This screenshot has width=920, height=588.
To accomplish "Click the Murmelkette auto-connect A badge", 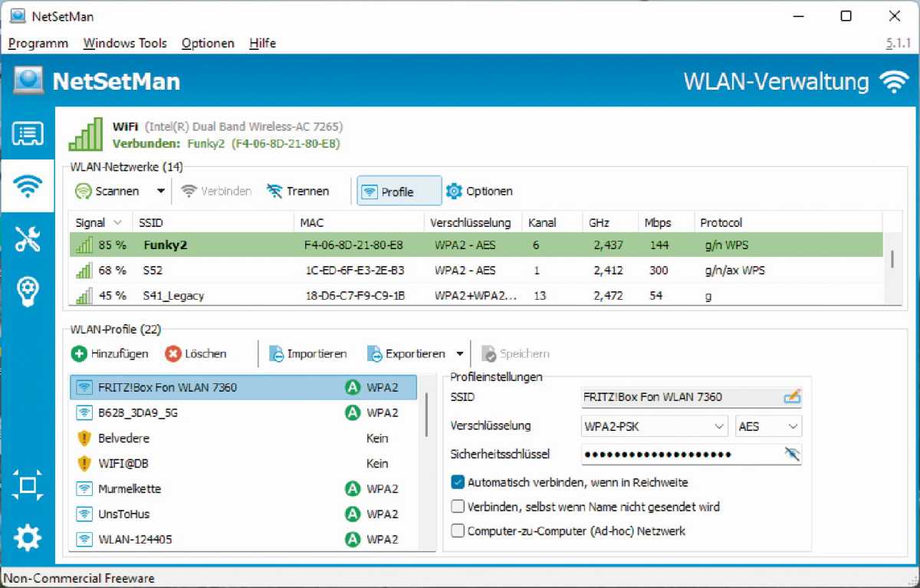I will tap(353, 489).
